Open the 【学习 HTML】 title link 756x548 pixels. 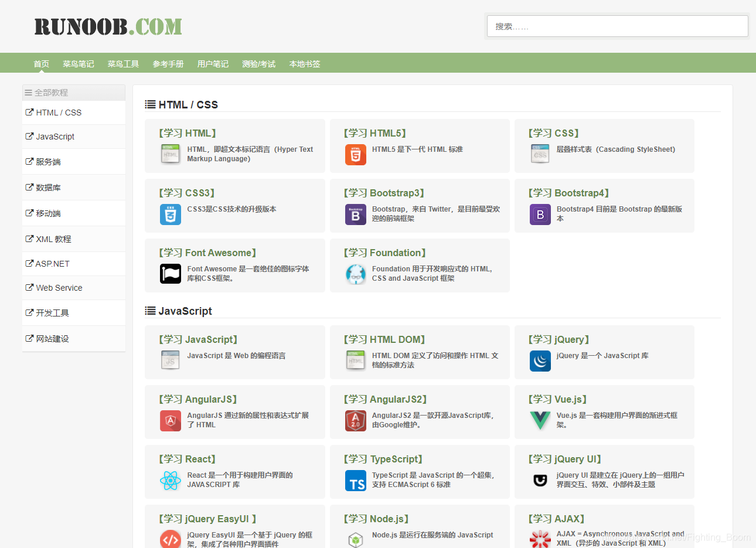(x=188, y=133)
